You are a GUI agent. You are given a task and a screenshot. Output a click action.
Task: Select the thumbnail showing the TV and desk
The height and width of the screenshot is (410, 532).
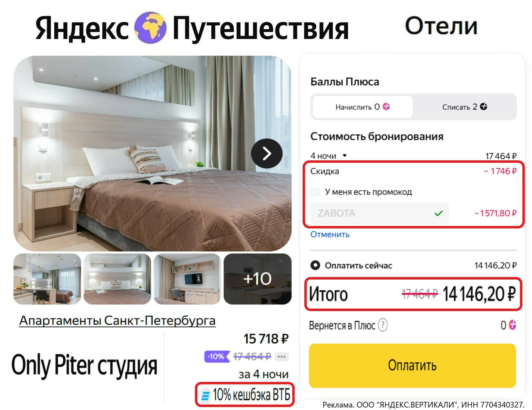187,279
